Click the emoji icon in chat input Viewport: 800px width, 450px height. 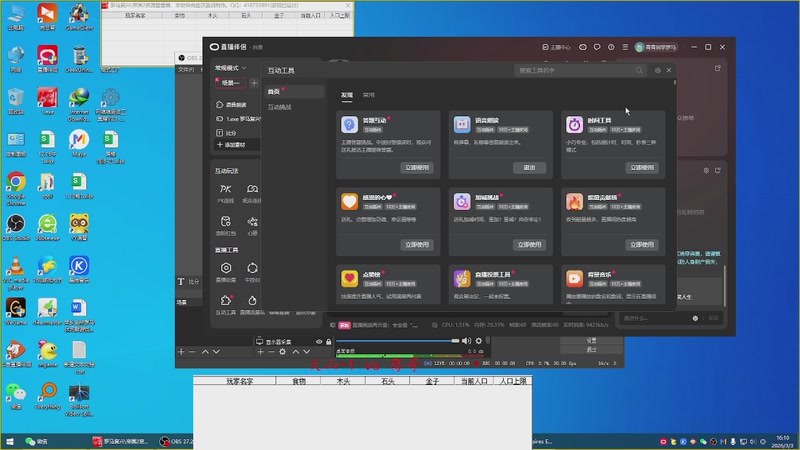(x=695, y=318)
